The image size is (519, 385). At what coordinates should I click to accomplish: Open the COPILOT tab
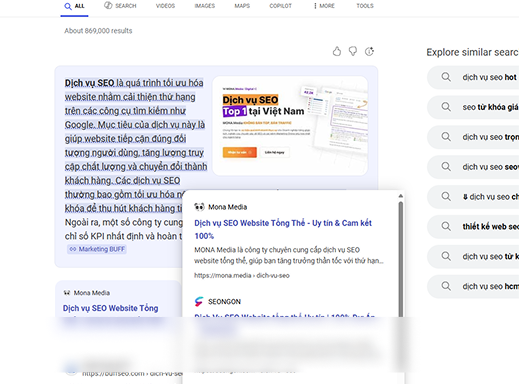click(x=280, y=6)
